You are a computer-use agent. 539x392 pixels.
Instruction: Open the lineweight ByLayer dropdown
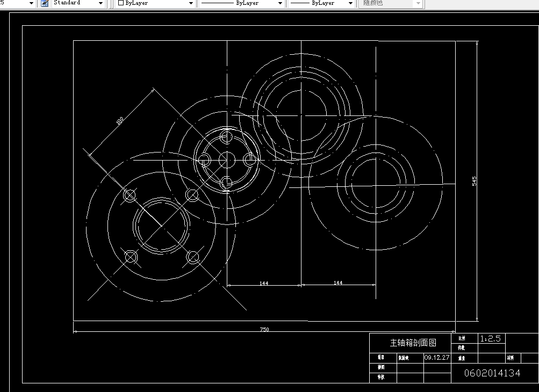tap(350, 3)
